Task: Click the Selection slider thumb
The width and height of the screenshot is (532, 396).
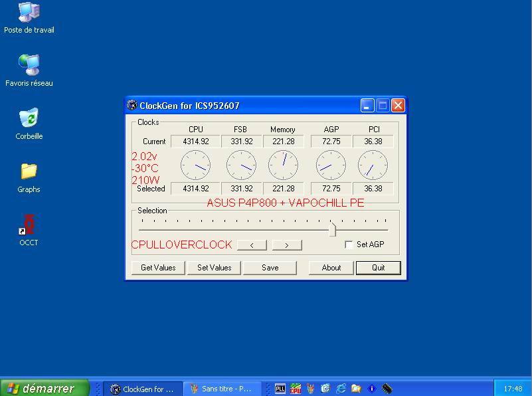Action: (x=333, y=229)
